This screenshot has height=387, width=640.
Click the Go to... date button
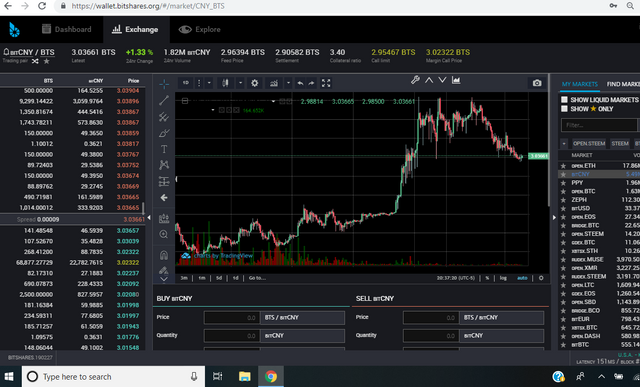click(257, 278)
